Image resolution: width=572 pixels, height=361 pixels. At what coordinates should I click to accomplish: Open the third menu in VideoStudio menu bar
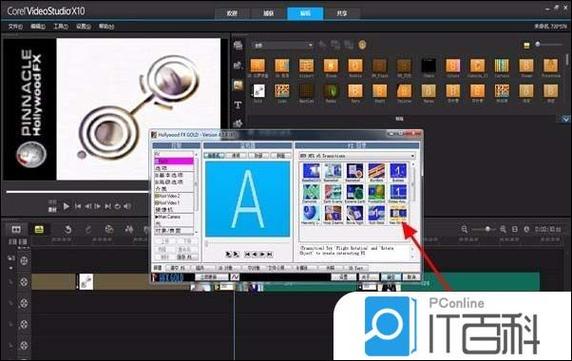[61, 26]
